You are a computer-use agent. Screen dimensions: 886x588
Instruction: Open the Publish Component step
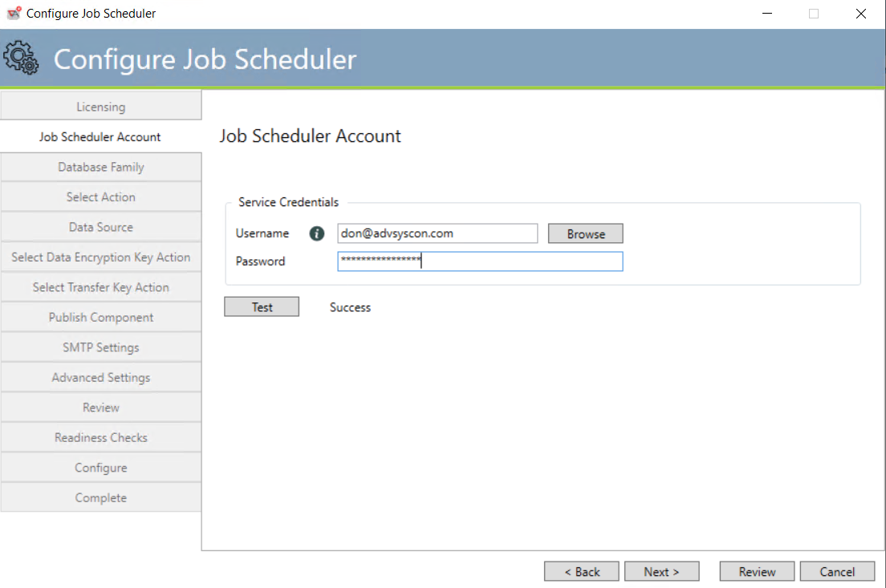[x=100, y=317]
